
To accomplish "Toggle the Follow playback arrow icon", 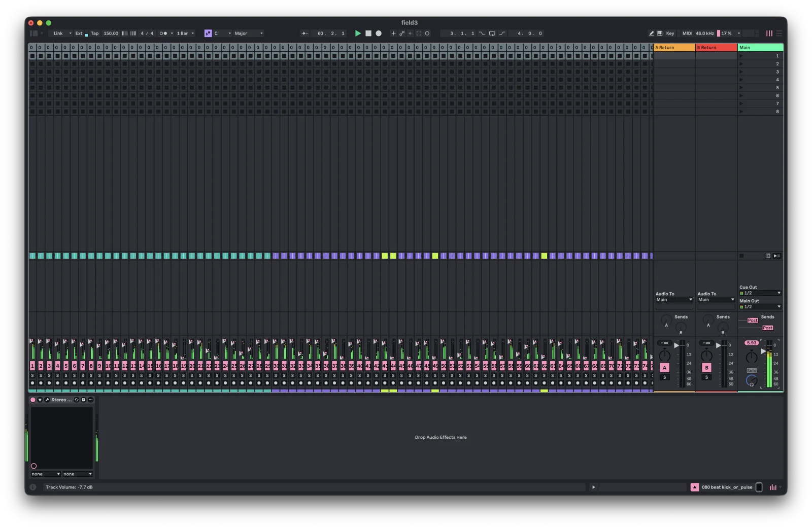I will pos(305,33).
